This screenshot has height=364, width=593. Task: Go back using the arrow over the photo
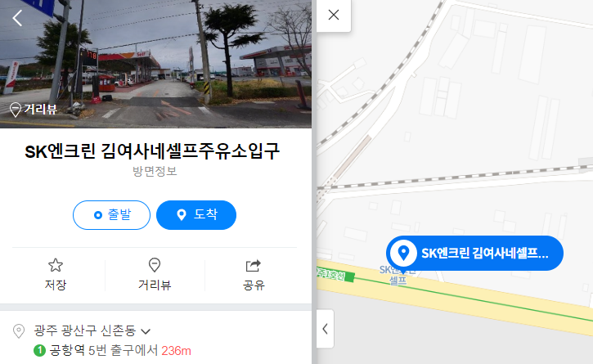pos(17,18)
